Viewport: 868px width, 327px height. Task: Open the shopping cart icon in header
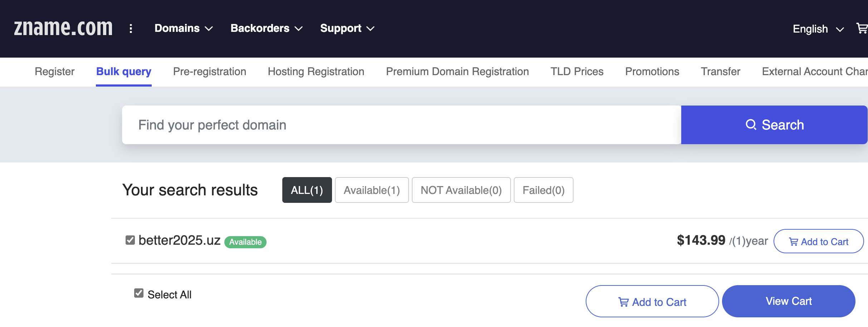862,28
